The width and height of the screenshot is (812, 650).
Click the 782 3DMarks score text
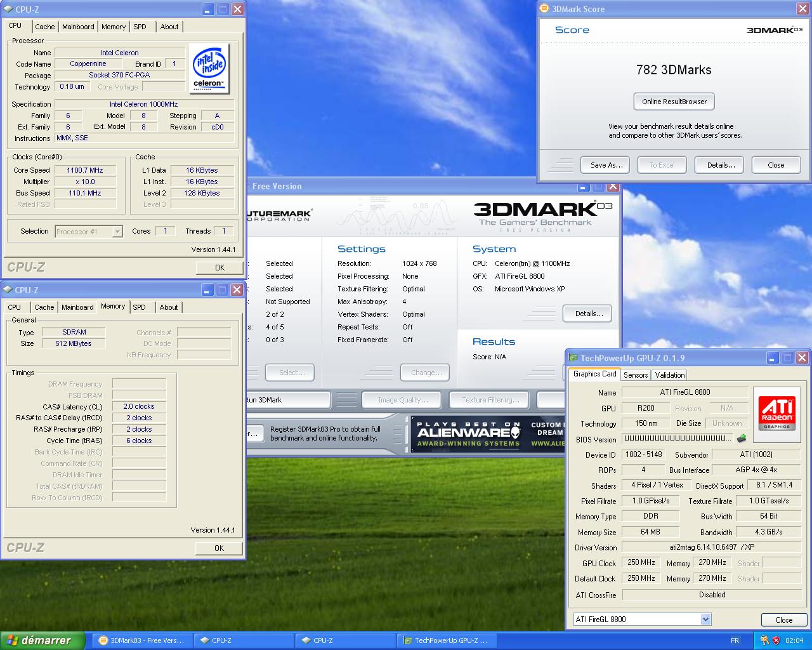[x=674, y=70]
